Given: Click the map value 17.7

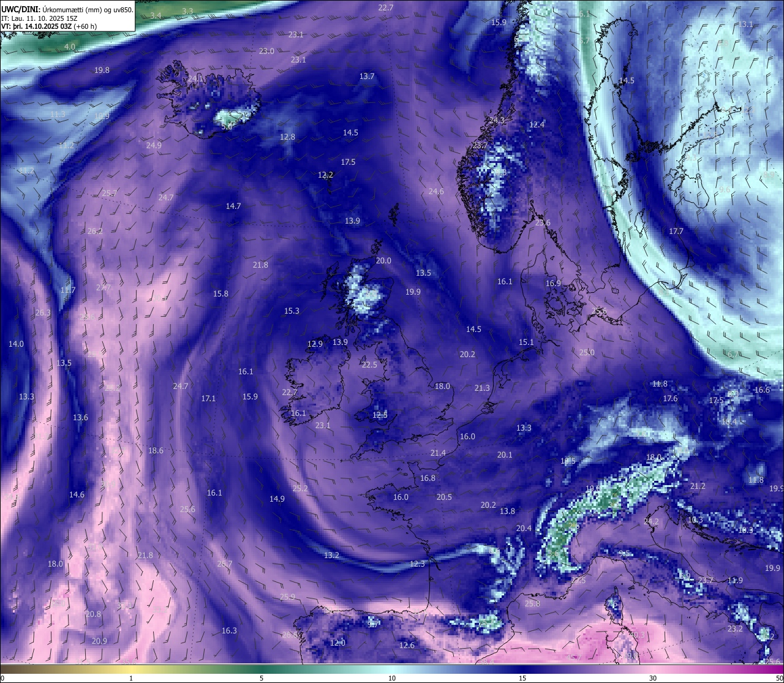Looking at the screenshot, I should pos(676,231).
